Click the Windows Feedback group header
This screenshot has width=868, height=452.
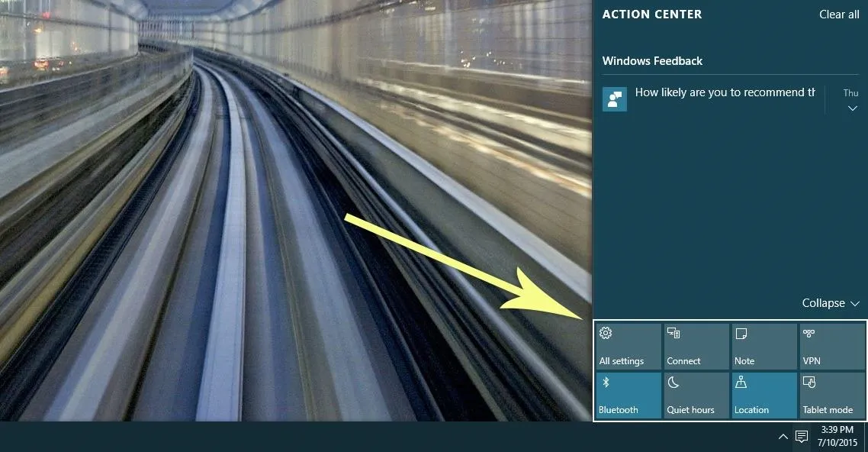click(x=652, y=61)
